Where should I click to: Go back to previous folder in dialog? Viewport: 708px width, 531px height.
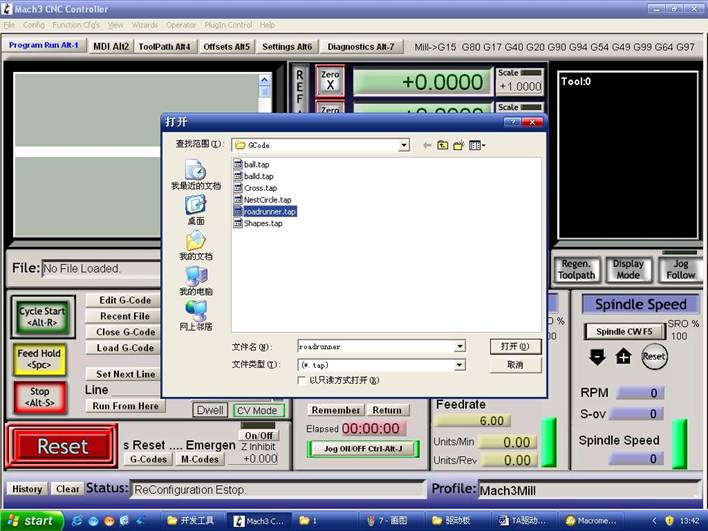427,145
